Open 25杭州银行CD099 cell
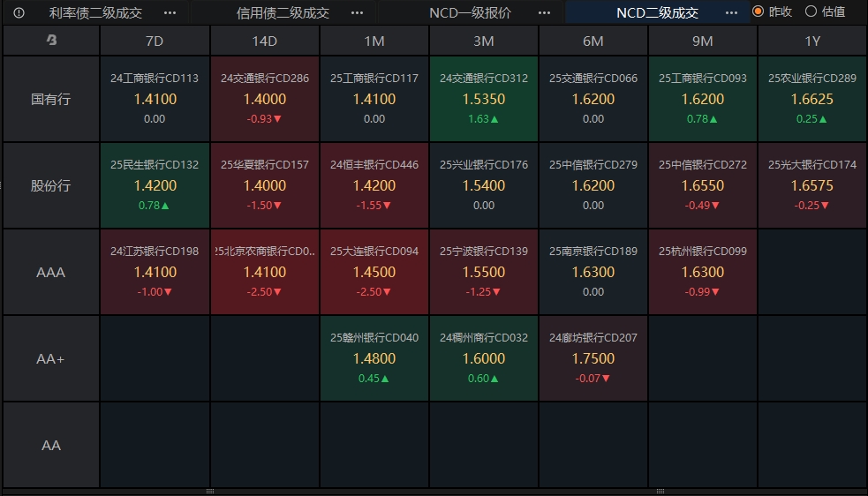 point(703,272)
